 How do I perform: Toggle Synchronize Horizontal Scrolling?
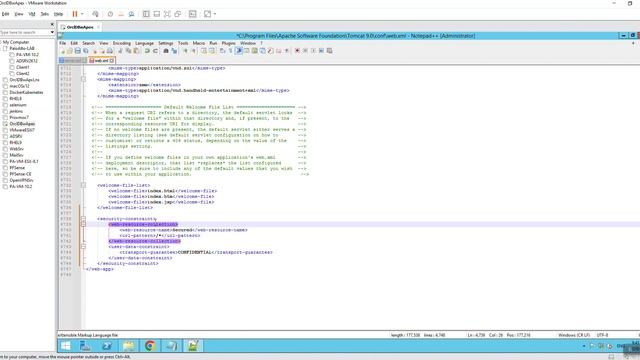coord(211,51)
